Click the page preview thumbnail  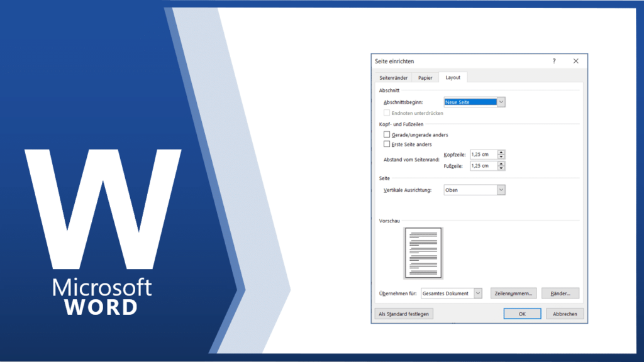click(423, 253)
